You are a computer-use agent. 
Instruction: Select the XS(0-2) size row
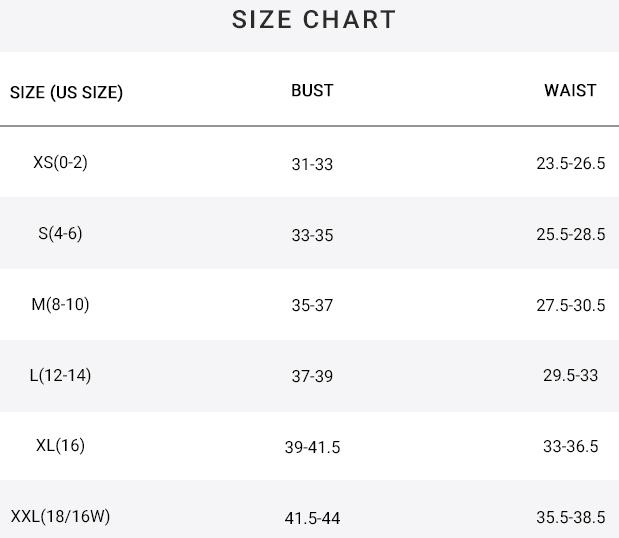[60, 162]
